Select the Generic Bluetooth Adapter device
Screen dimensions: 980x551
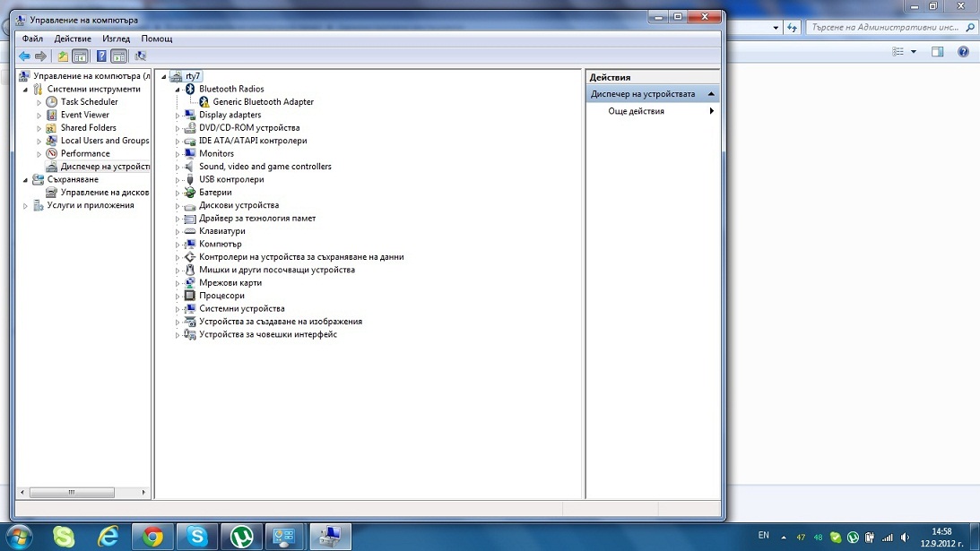[x=263, y=102]
